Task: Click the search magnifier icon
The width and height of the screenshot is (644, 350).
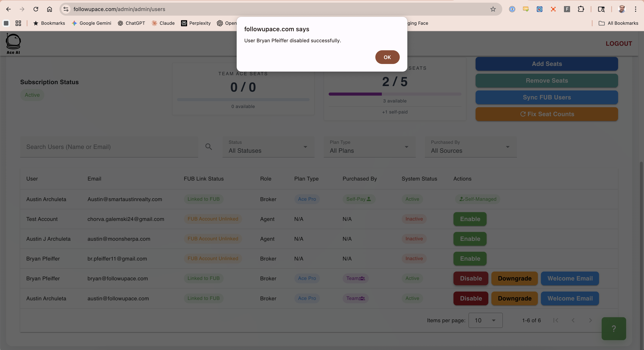Action: (x=208, y=147)
